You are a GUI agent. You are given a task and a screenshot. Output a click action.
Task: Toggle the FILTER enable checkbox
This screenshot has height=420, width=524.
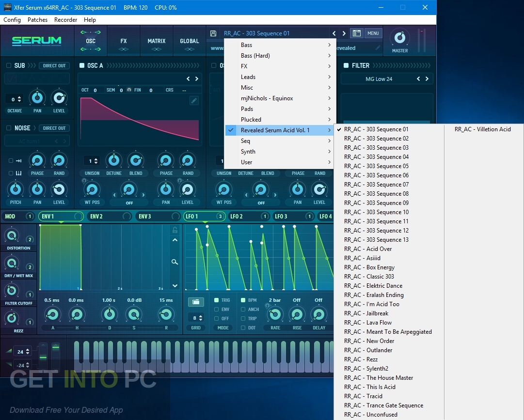[x=346, y=65]
